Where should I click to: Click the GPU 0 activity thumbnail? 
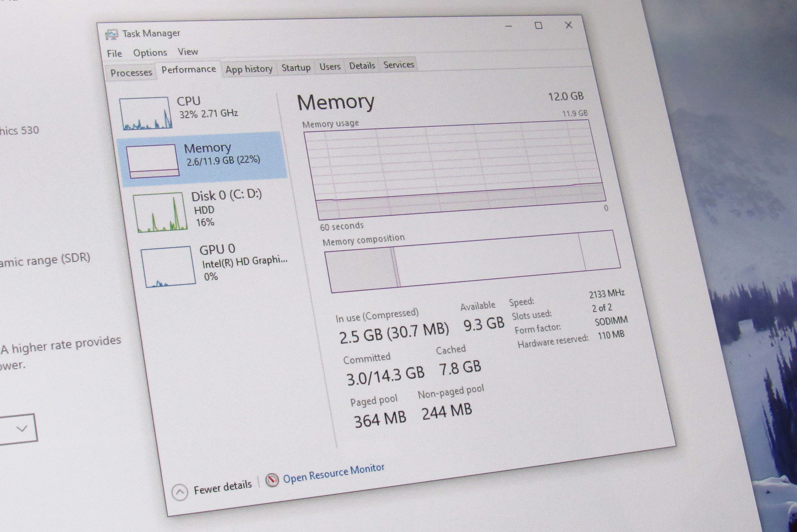coord(167,266)
